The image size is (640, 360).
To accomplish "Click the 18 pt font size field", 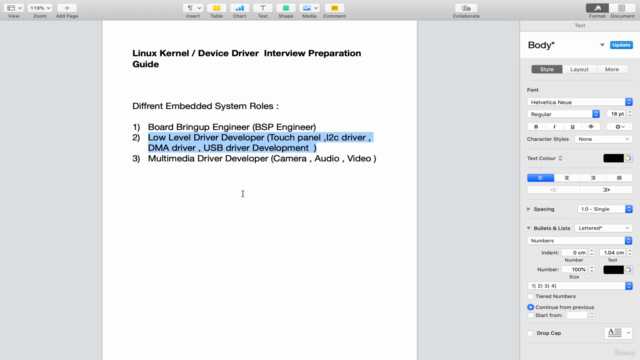I will pyautogui.click(x=616, y=114).
